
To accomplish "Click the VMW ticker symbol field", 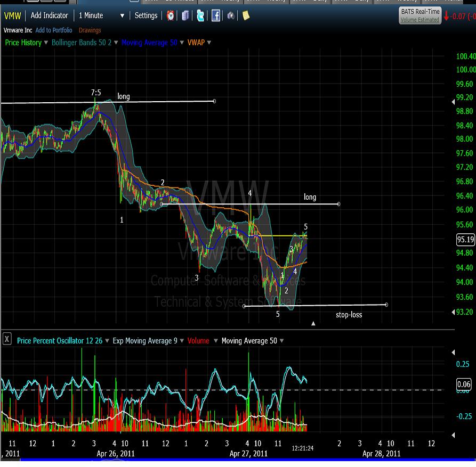I will (x=13, y=15).
